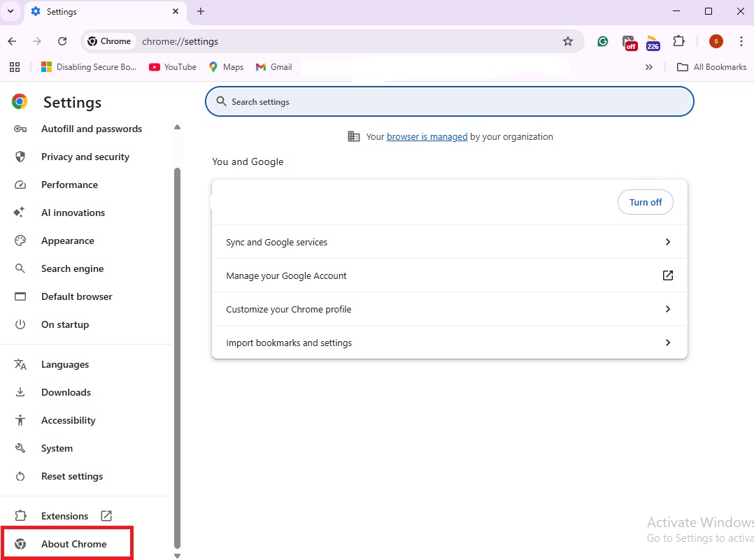
Task: Open the extension icon with red 'off' badge
Action: point(629,43)
